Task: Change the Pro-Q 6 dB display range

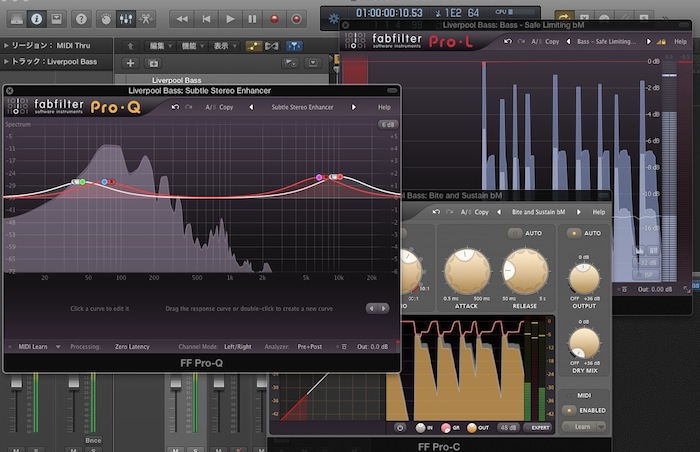Action: click(388, 125)
